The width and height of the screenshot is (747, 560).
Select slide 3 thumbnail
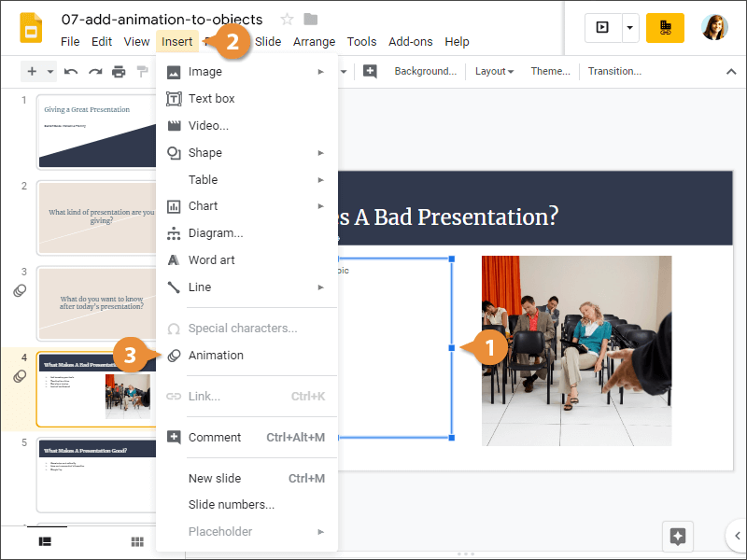[97, 303]
